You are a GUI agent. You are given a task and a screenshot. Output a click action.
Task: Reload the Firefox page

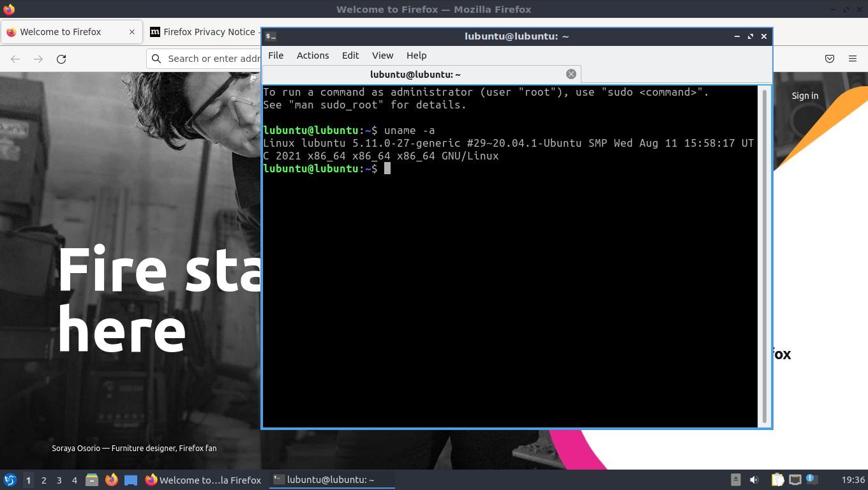(61, 59)
